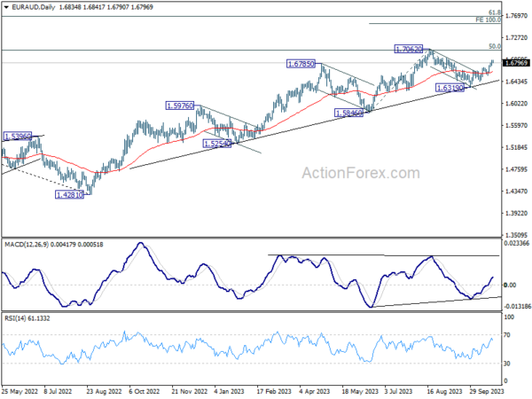Click the RSI 70 level label
Image resolution: width=532 pixels, height=399 pixels.
506,335
